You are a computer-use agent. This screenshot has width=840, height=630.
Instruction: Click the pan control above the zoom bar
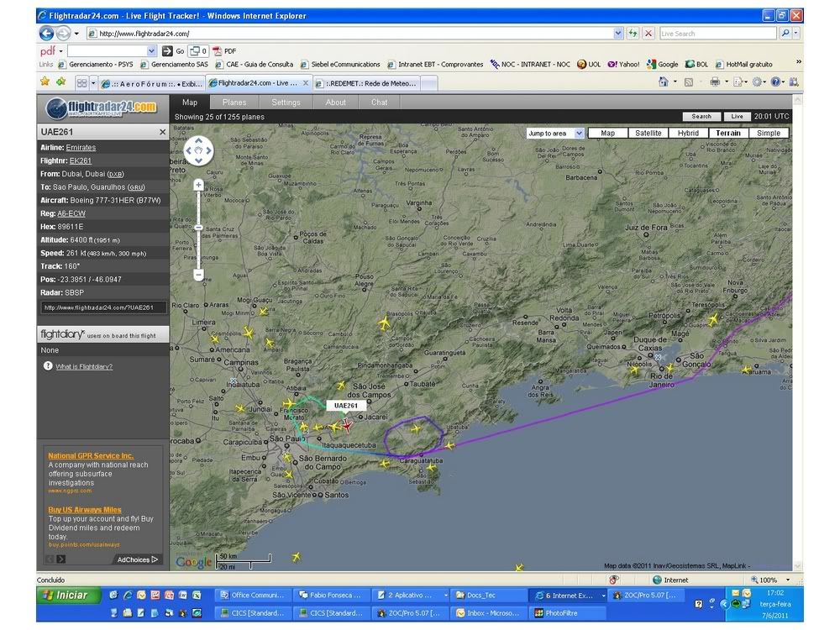pos(198,151)
